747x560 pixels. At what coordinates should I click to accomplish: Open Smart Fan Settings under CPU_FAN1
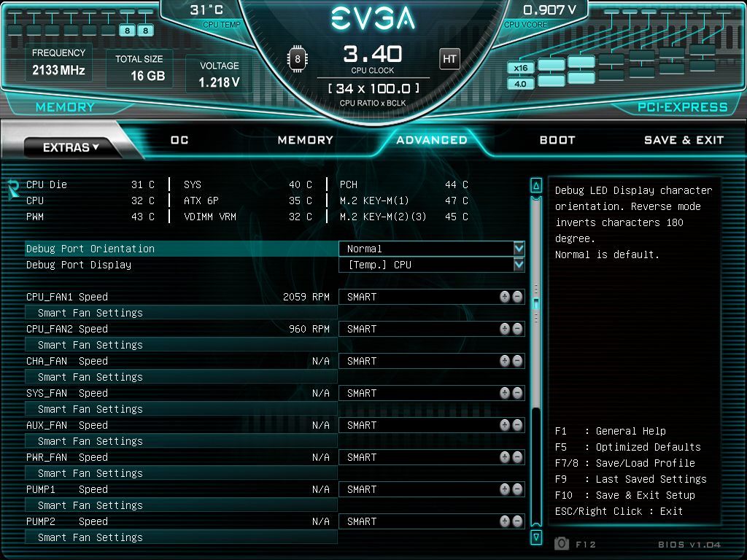coord(181,313)
